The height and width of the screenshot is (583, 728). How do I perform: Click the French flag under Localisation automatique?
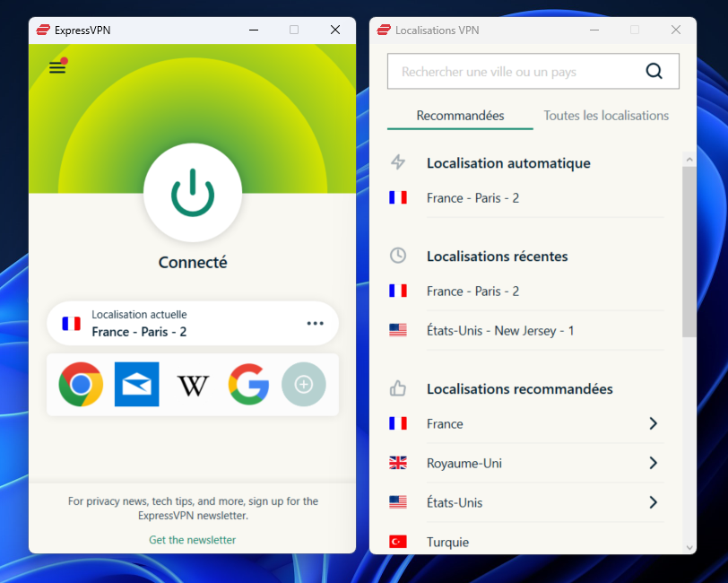398,197
